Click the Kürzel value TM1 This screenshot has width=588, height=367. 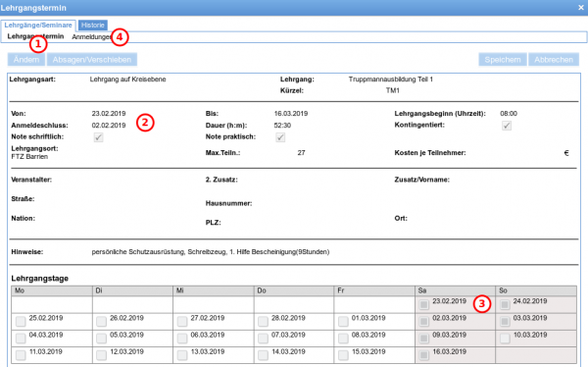pos(393,90)
